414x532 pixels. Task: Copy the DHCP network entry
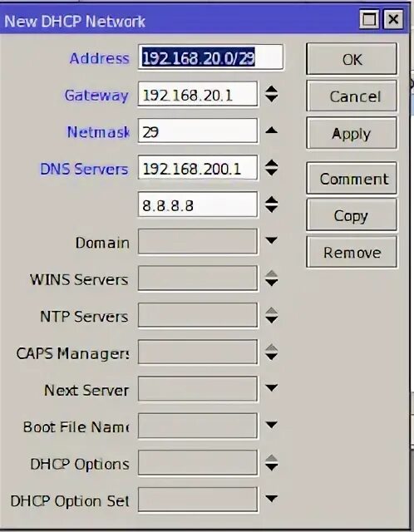352,215
